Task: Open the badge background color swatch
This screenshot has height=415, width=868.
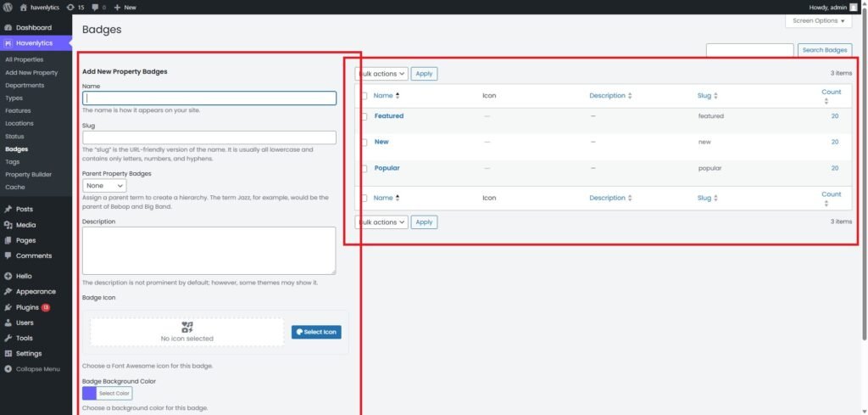Action: pyautogui.click(x=89, y=394)
